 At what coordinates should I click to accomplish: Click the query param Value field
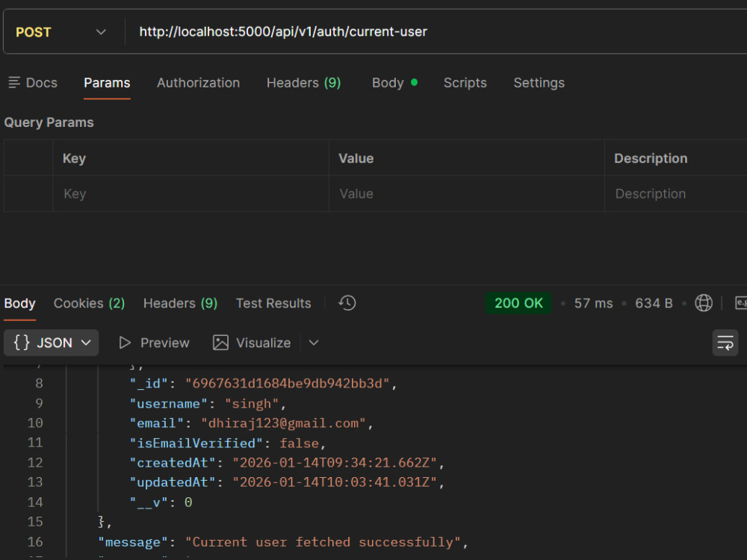(x=466, y=194)
